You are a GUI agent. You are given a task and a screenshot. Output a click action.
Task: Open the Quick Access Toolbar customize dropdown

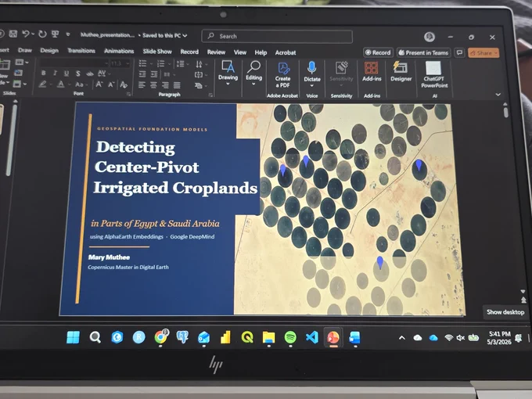coord(68,34)
